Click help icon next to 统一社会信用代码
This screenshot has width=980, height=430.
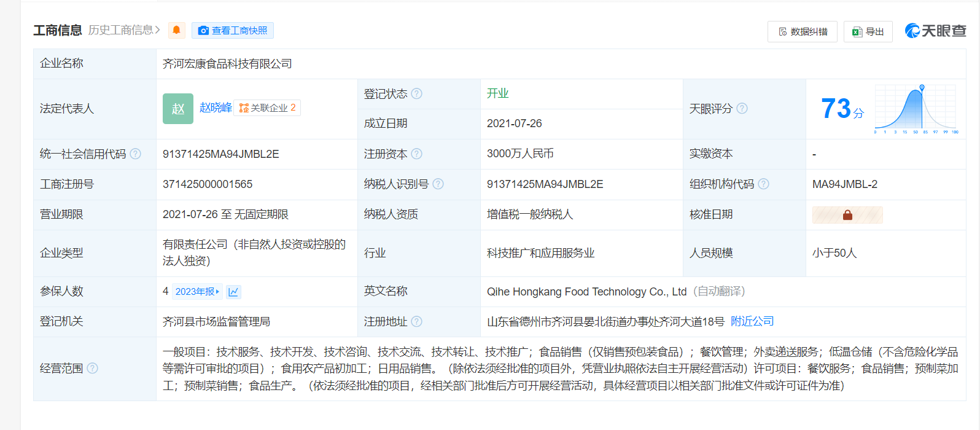pos(135,154)
